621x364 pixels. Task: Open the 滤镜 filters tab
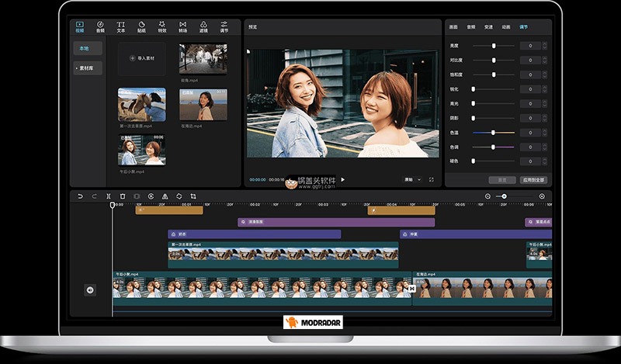click(203, 27)
